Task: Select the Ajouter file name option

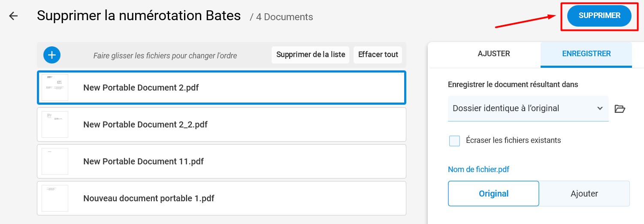Action: [x=584, y=194]
